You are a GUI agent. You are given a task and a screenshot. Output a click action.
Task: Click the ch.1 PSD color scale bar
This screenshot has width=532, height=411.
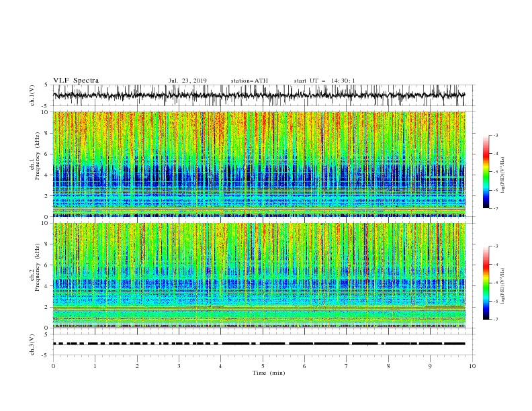486,172
